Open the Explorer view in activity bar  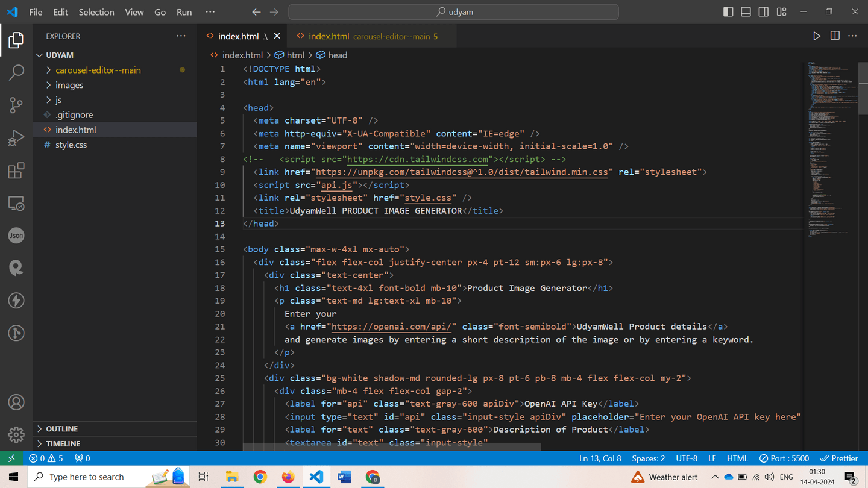tap(16, 40)
